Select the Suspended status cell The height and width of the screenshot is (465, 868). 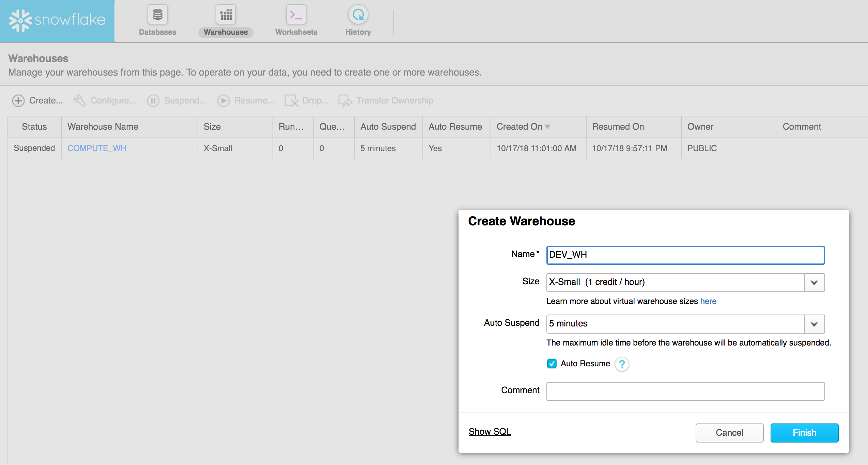(x=34, y=148)
